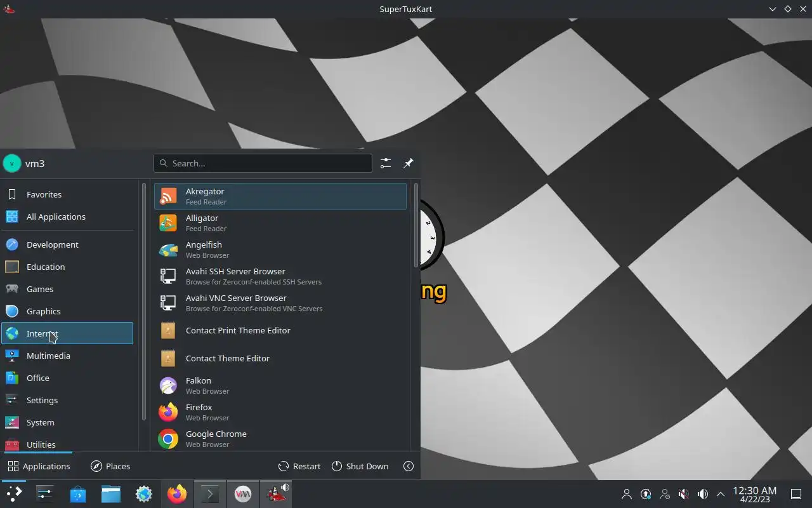This screenshot has height=508, width=812.
Task: Click the vm3 user avatar
Action: click(x=12, y=163)
